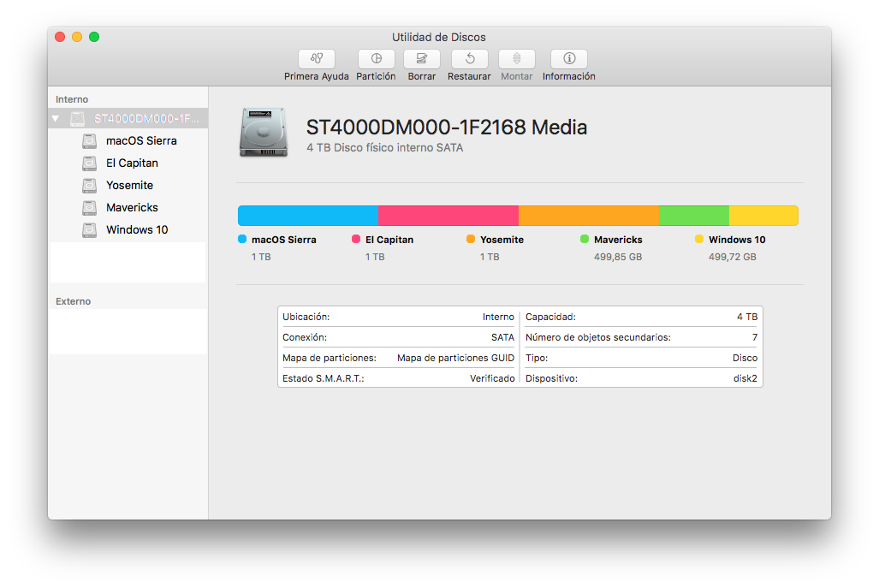Open the Información info icon

click(569, 58)
